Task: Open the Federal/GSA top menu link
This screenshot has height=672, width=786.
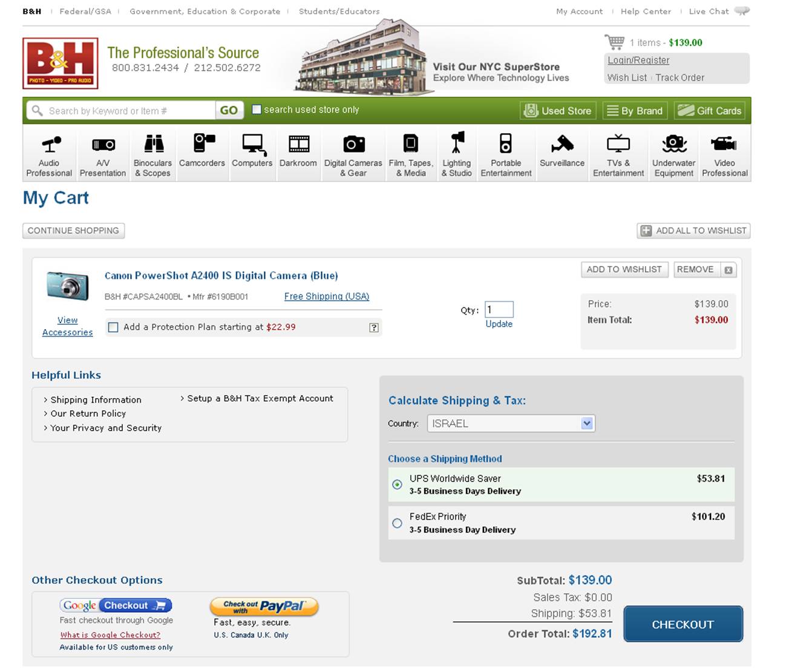Action: pos(85,11)
